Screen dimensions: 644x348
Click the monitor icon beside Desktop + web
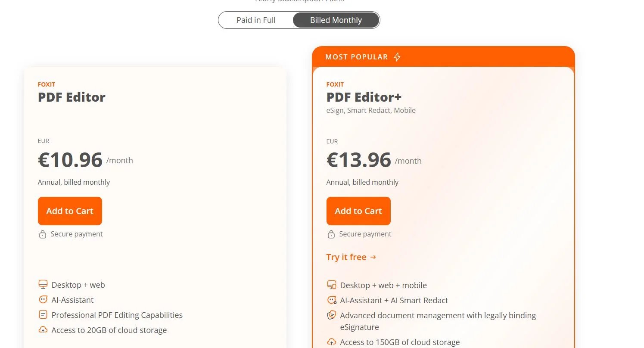tap(43, 285)
